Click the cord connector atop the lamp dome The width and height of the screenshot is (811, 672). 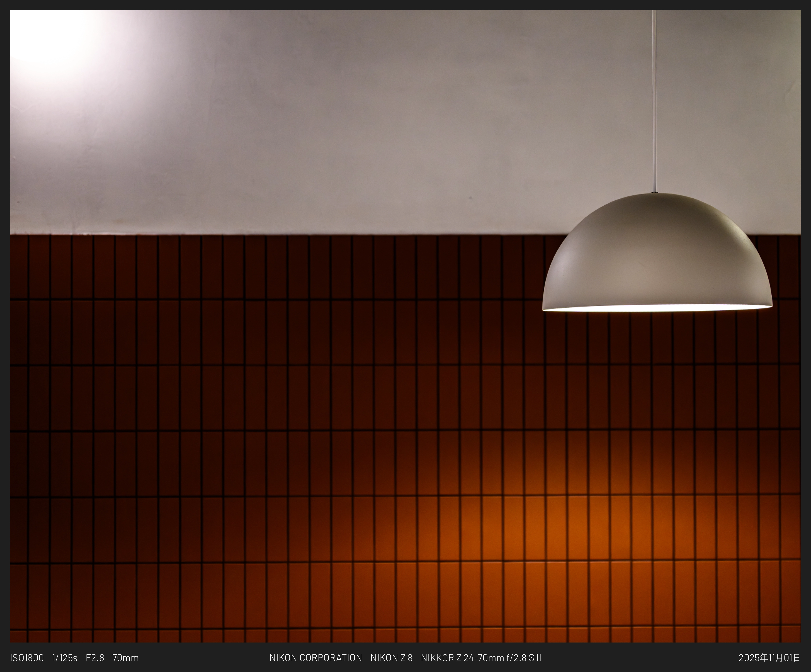point(654,192)
